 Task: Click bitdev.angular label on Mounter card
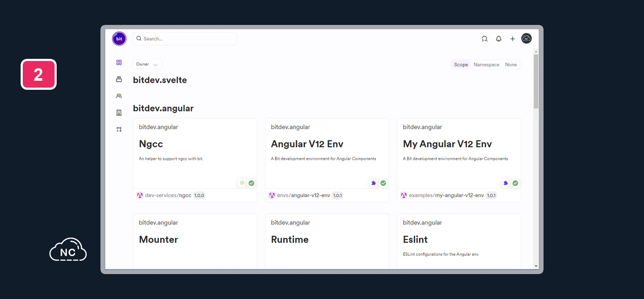point(158,223)
